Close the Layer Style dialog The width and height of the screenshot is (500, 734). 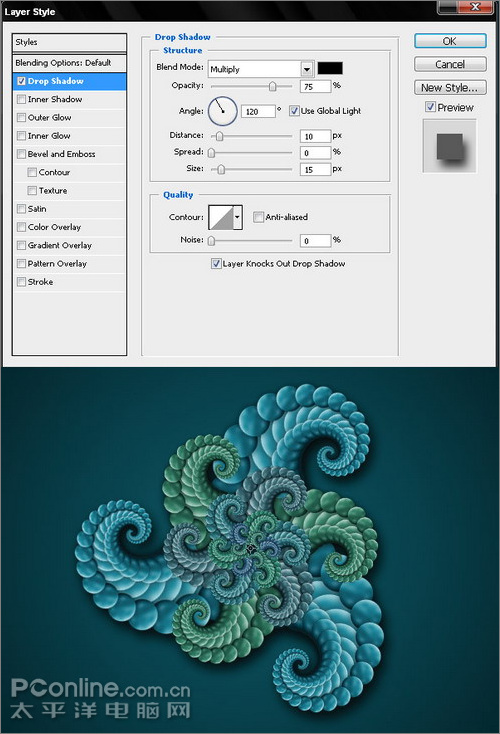(x=475, y=7)
